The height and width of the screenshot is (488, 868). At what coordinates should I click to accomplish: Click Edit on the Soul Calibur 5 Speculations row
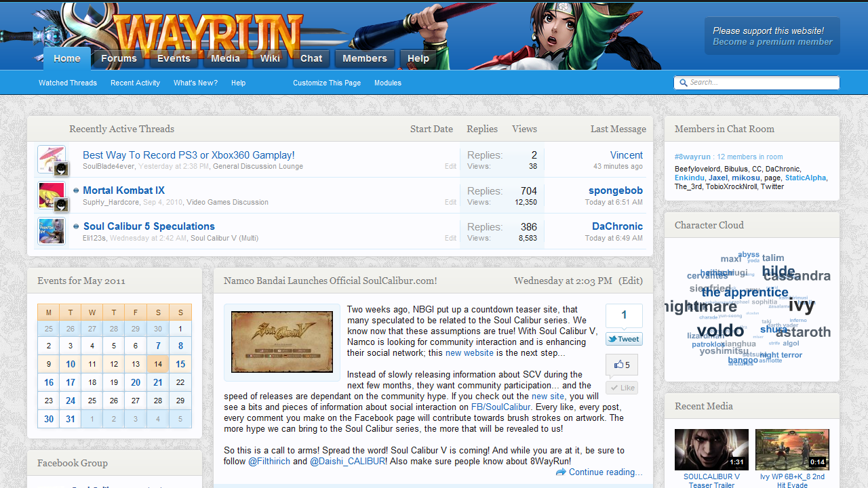click(x=450, y=238)
